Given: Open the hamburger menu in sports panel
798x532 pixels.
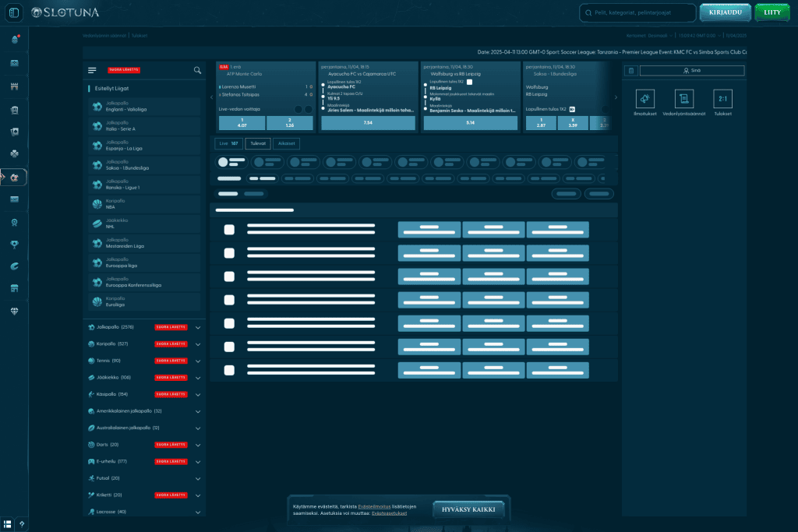Looking at the screenshot, I should (92, 70).
